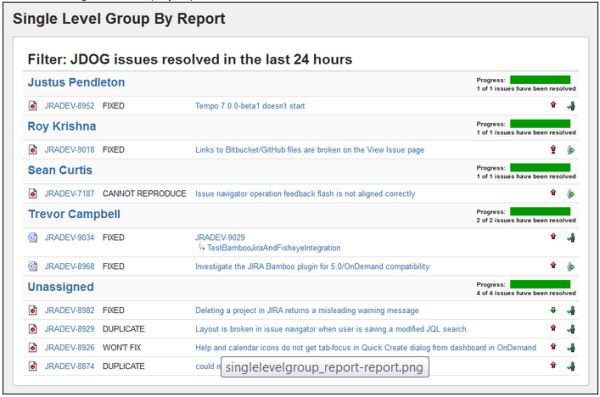The height and width of the screenshot is (397, 600).
Task: Click the priority icon on the Bamboo plugin row
Action: click(x=553, y=265)
